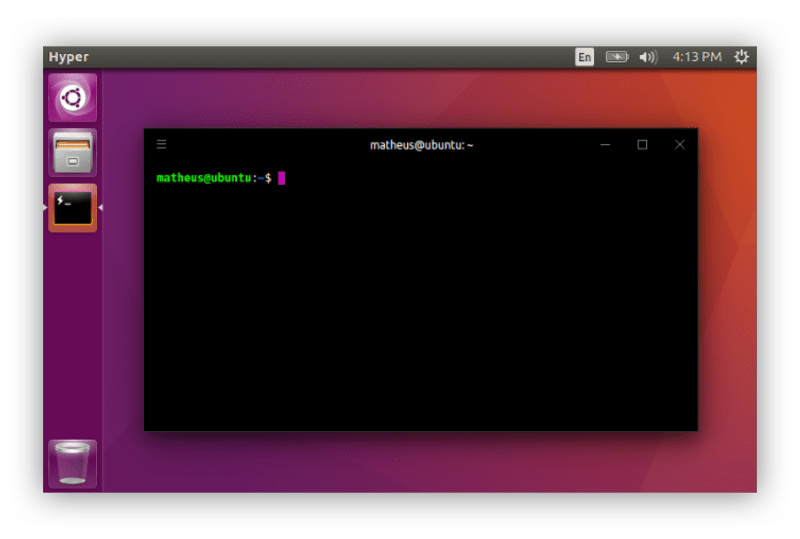Focus the terminal at magenta cursor
This screenshot has width=800, height=539.
282,178
